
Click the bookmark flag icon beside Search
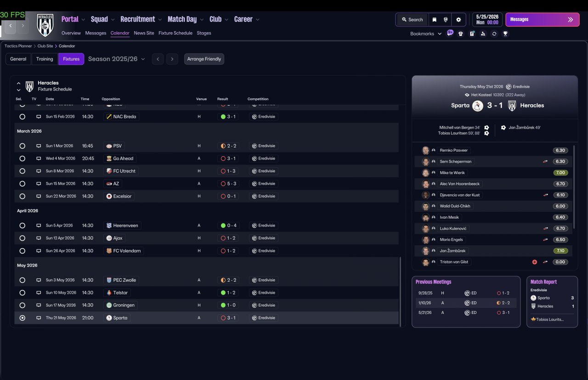coord(434,20)
